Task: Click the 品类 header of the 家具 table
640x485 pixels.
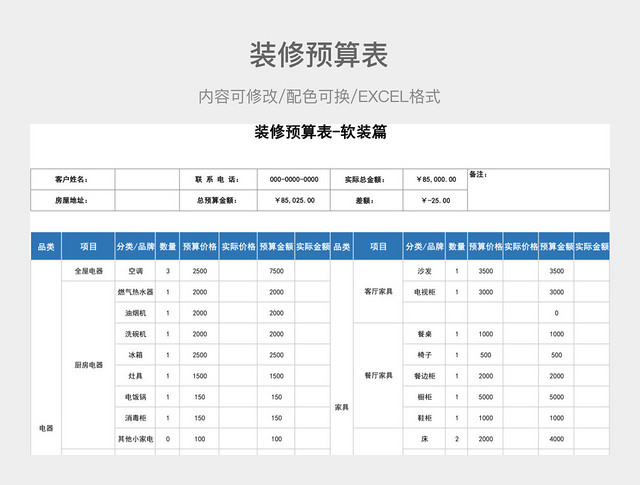Action: click(342, 246)
